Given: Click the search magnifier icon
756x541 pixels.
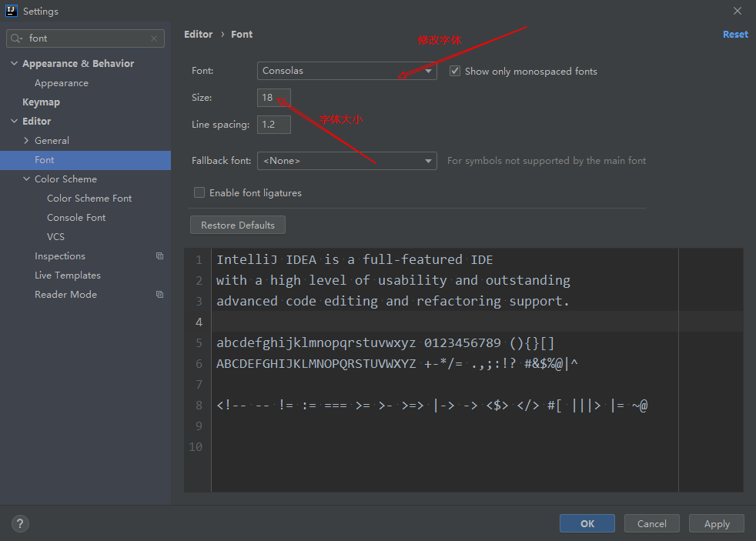Looking at the screenshot, I should pos(17,38).
